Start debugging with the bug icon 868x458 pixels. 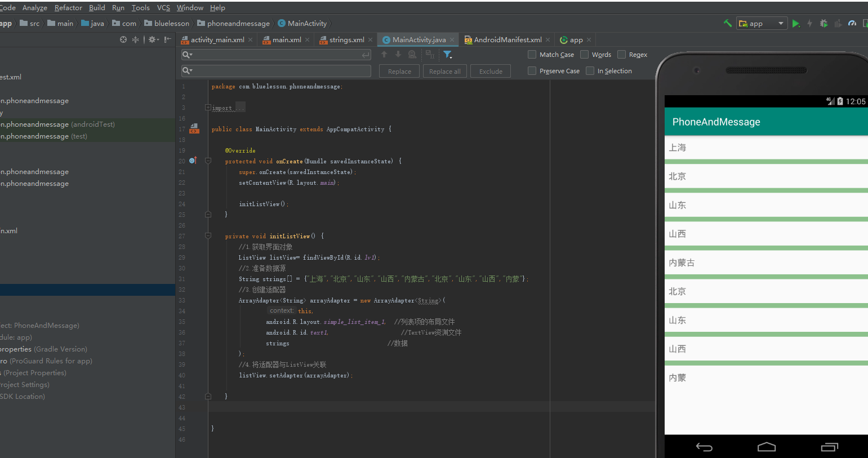point(824,24)
